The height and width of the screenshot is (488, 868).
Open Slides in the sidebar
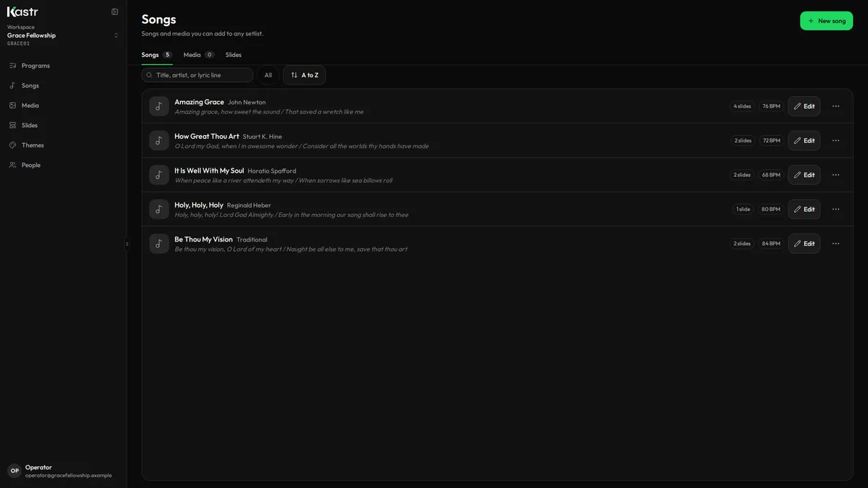pyautogui.click(x=63, y=125)
